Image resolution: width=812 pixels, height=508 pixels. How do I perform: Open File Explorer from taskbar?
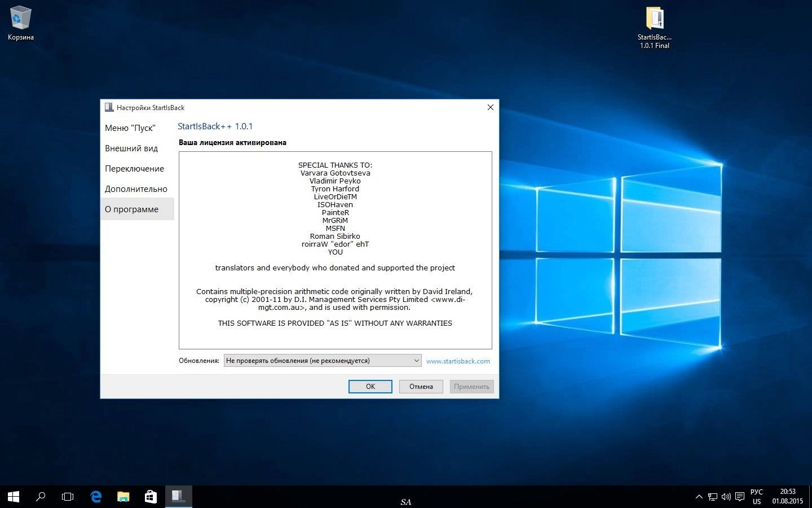[123, 497]
